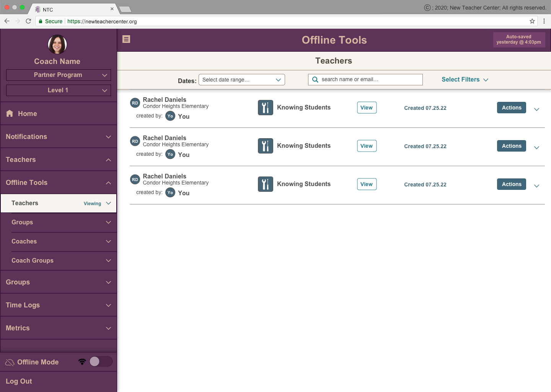
Task: Expand the first Rachel Daniels row chevron
Action: (x=536, y=109)
